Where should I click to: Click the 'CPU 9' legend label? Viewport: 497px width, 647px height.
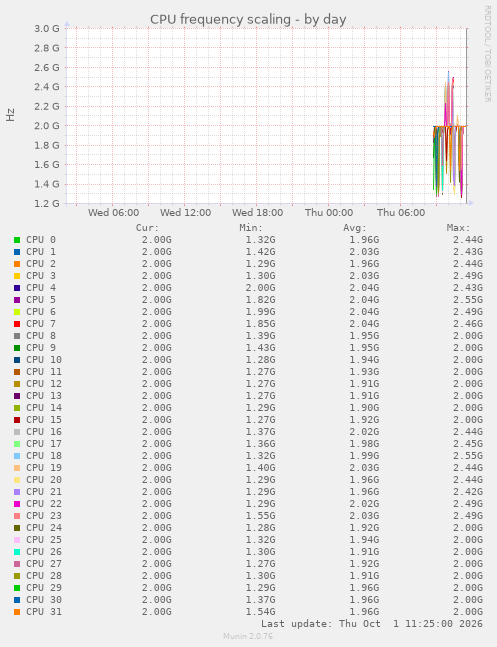tap(41, 348)
